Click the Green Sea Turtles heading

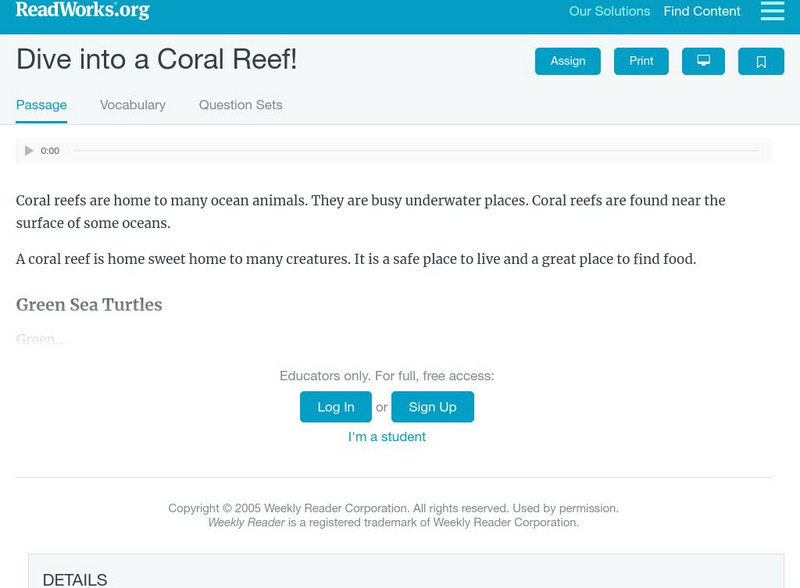tap(89, 305)
